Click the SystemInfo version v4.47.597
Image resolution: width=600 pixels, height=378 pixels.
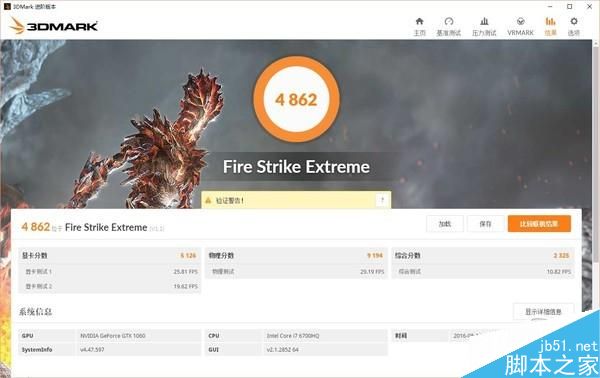[92, 350]
